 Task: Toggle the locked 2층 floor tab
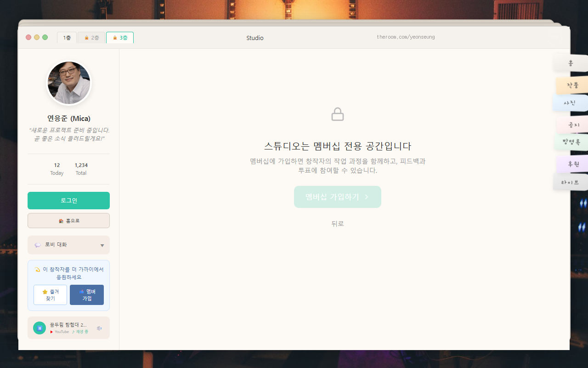click(x=91, y=37)
